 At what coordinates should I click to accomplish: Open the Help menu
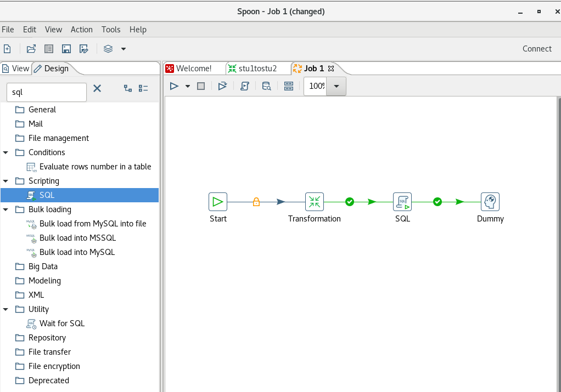pyautogui.click(x=138, y=30)
